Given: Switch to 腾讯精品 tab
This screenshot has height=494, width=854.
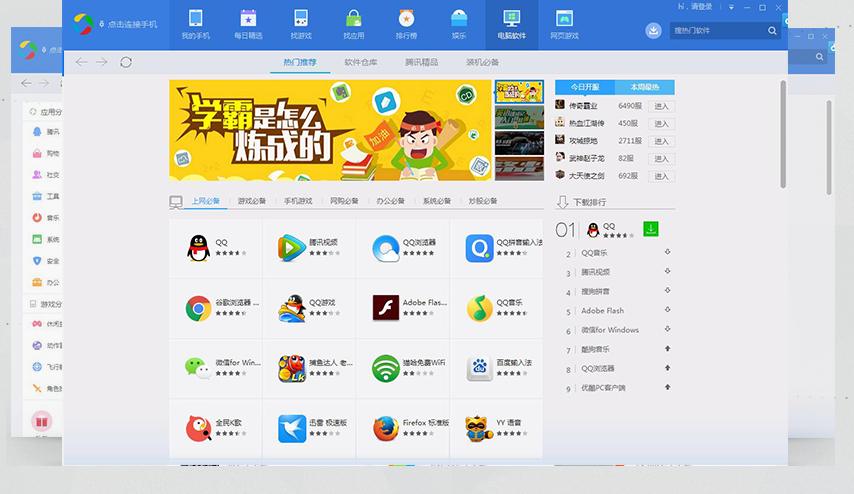Looking at the screenshot, I should [422, 62].
